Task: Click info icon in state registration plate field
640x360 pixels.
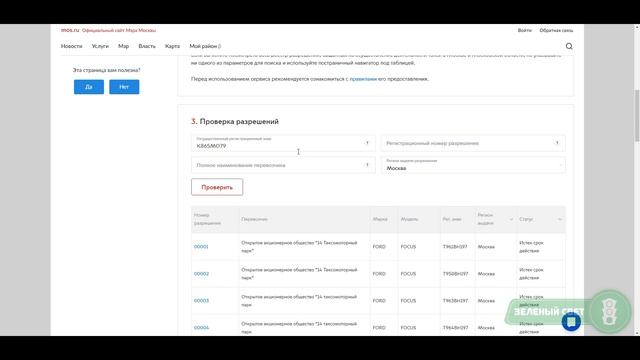Action: click(367, 143)
